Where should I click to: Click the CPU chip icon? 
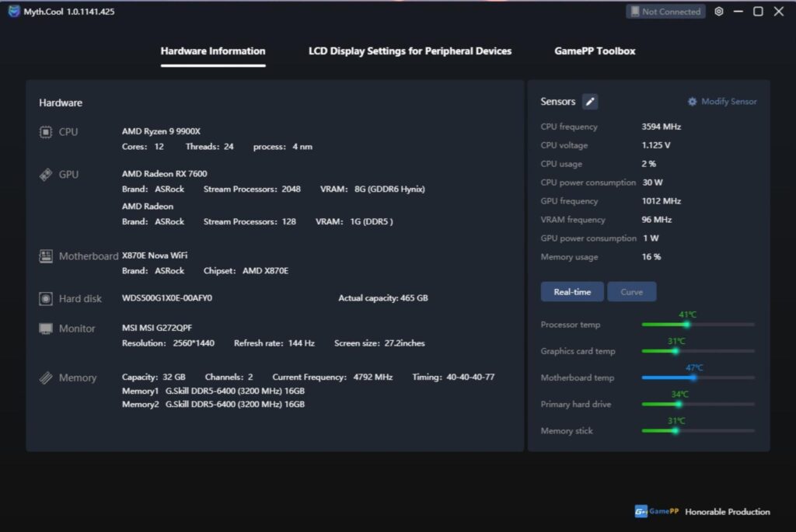[46, 132]
